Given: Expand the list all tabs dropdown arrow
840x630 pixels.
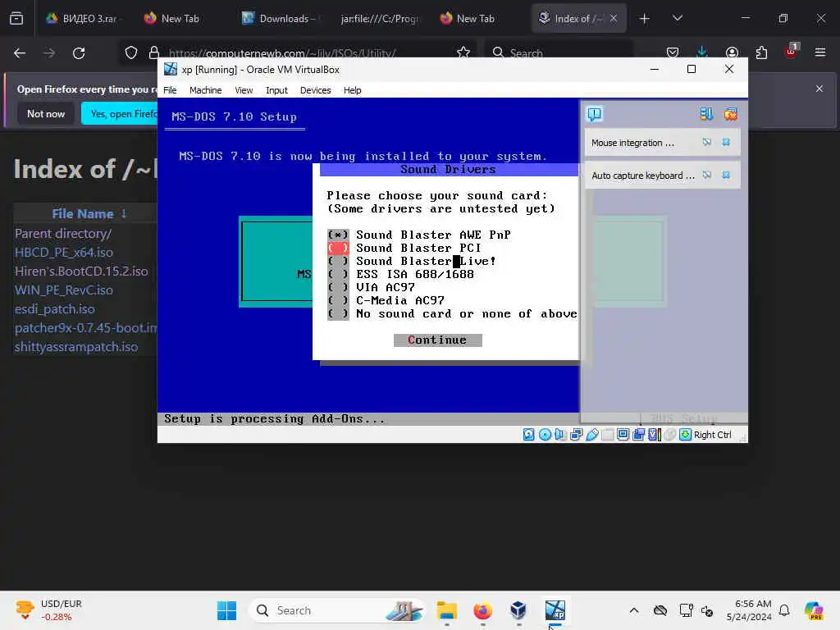Looking at the screenshot, I should (x=677, y=18).
